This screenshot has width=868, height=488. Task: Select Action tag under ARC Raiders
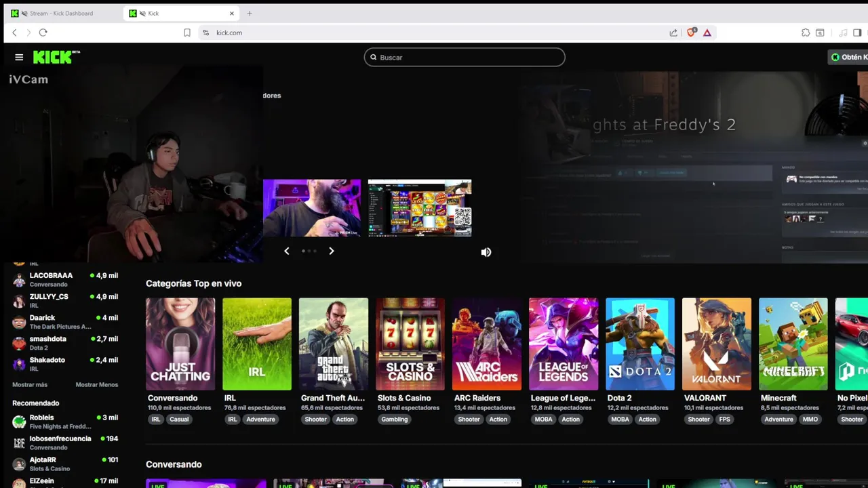pyautogui.click(x=498, y=420)
